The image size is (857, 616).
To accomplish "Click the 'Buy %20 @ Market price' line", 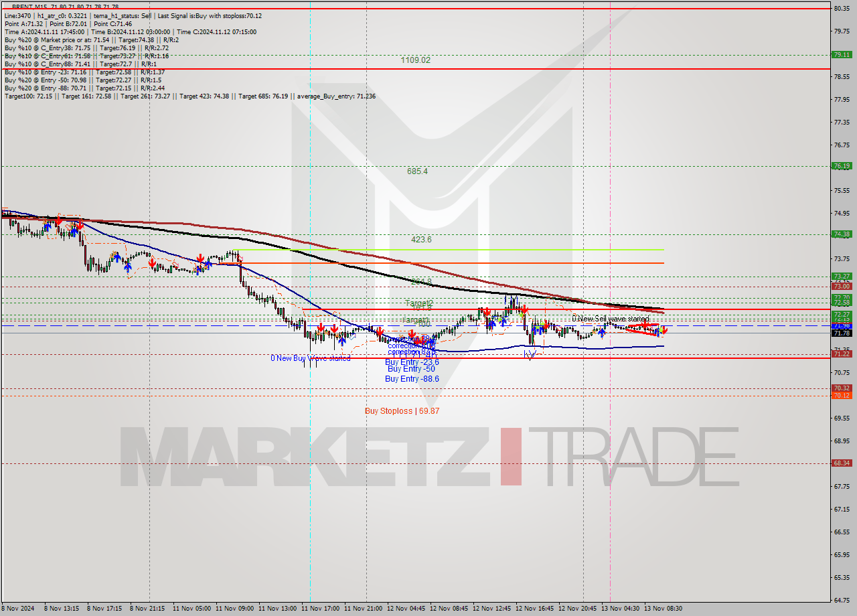I will coord(90,40).
